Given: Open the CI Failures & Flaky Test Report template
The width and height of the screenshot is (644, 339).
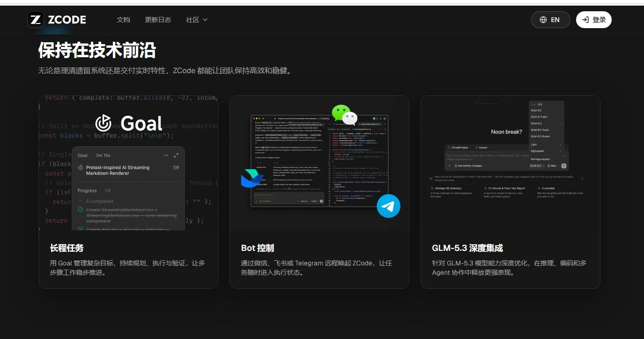Looking at the screenshot, I should (507, 193).
